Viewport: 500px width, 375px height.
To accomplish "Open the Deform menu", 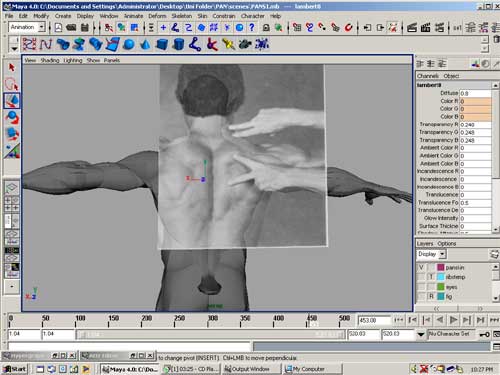I will [x=157, y=16].
